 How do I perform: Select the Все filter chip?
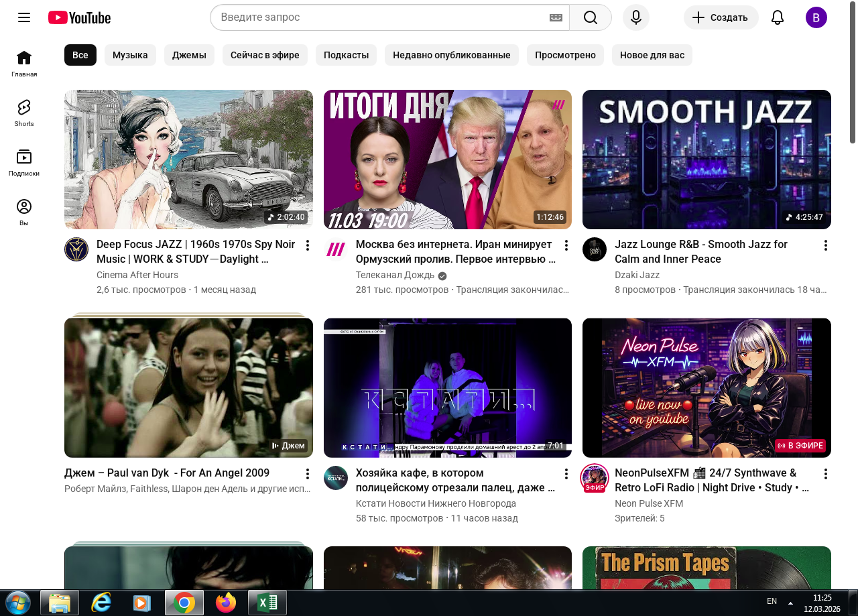tap(80, 55)
